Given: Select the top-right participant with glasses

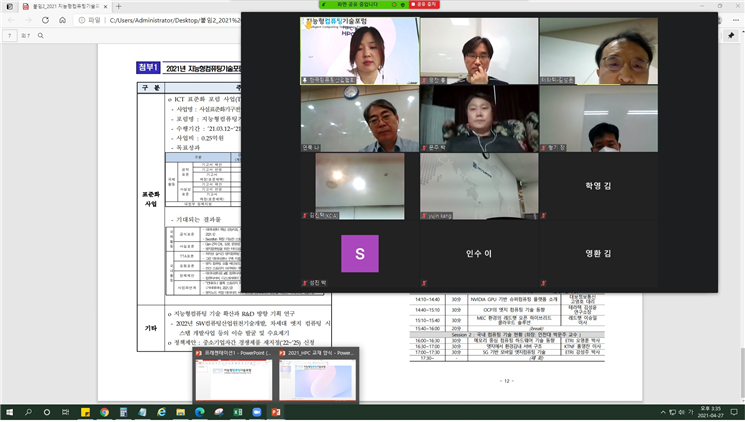Looking at the screenshot, I should click(599, 51).
